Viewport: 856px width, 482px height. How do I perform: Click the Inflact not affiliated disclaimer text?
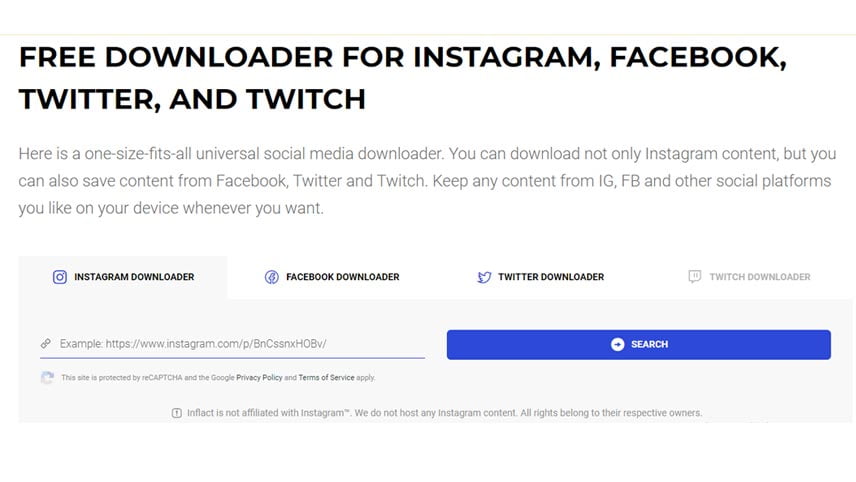pyautogui.click(x=444, y=413)
